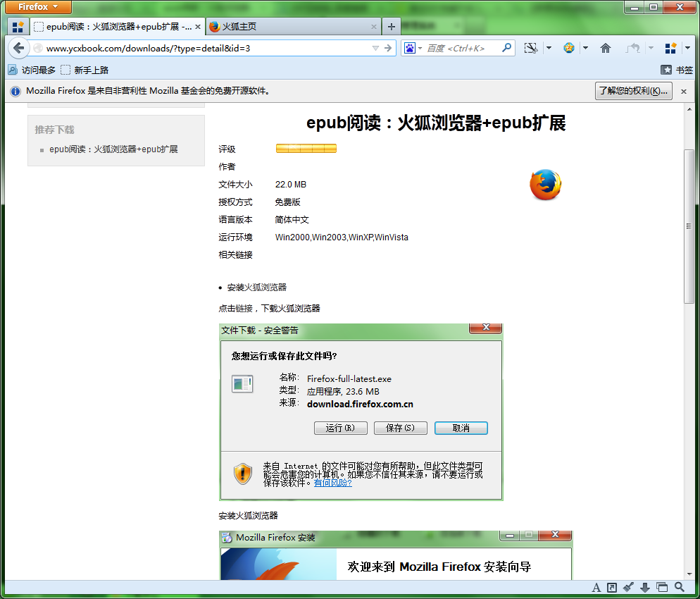700x599 pixels.
Task: Open the search engine selector dropdown arrow
Action: click(x=420, y=48)
